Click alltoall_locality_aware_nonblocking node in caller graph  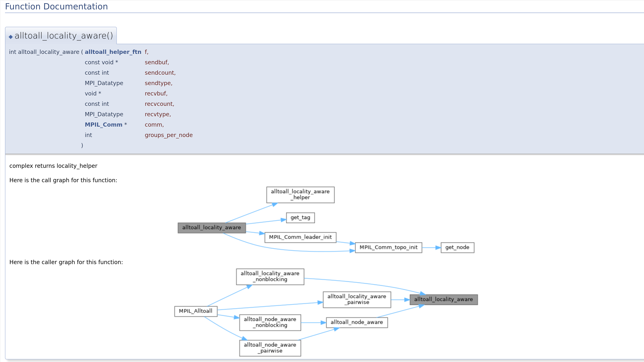(x=270, y=277)
